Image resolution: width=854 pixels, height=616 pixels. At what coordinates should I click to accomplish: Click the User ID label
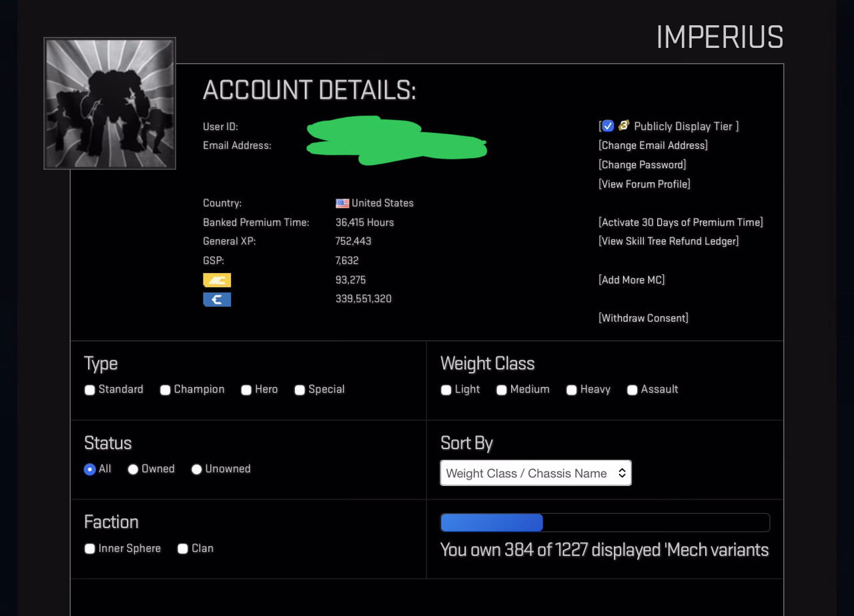[x=220, y=126]
